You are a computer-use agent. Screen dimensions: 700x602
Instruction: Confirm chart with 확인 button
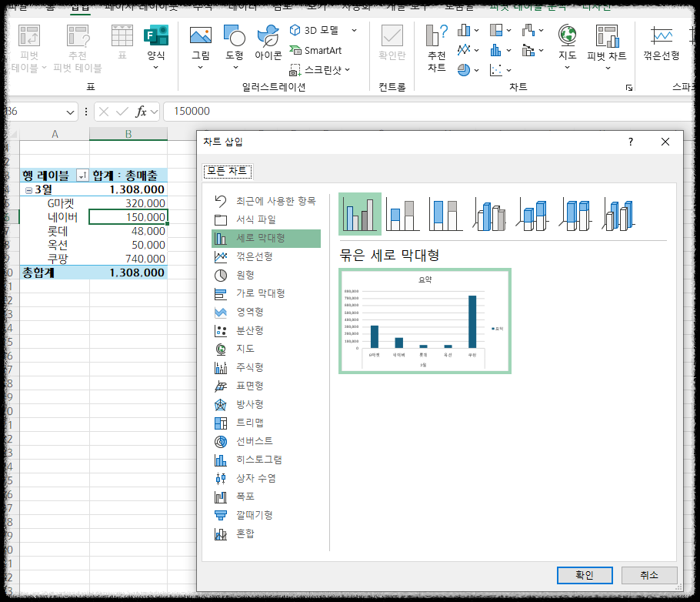[x=585, y=575]
